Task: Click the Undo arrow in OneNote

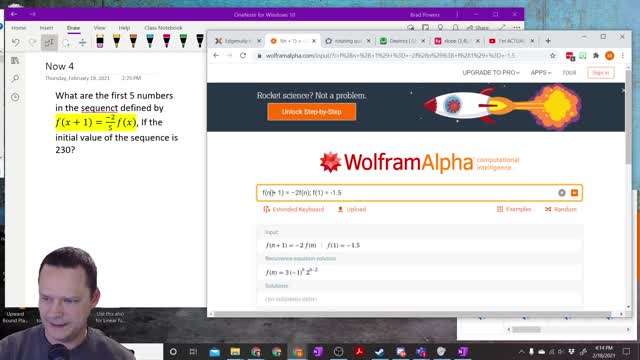Action: point(16,42)
